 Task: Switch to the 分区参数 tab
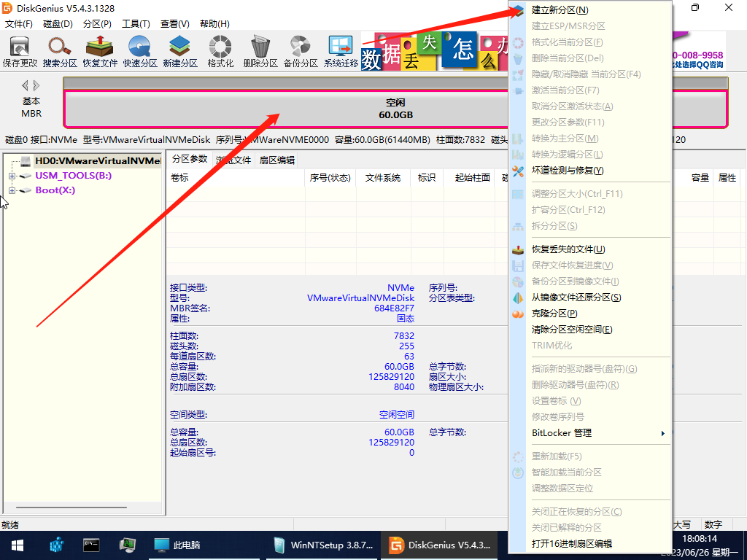coord(190,159)
